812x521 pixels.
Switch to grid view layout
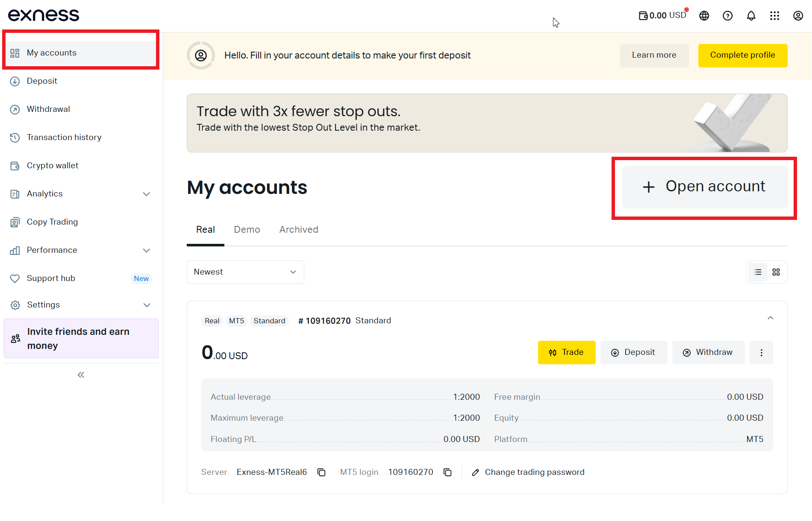pos(776,272)
